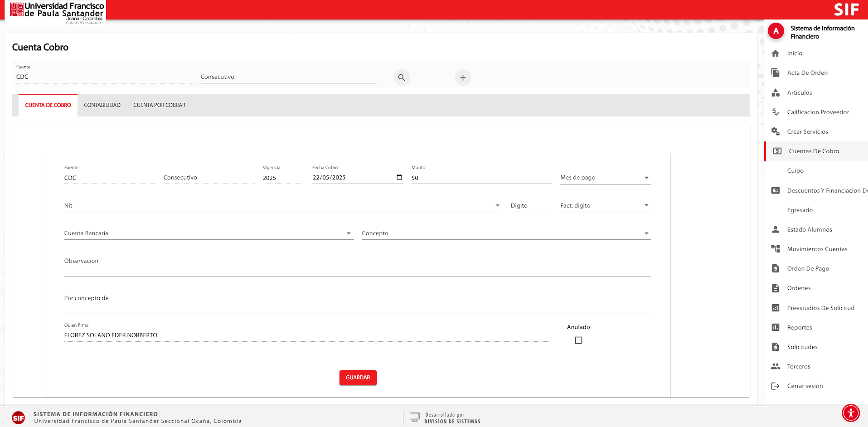Click the Estado Alumnos person icon
Screen dimensions: 868x427
[776, 229]
